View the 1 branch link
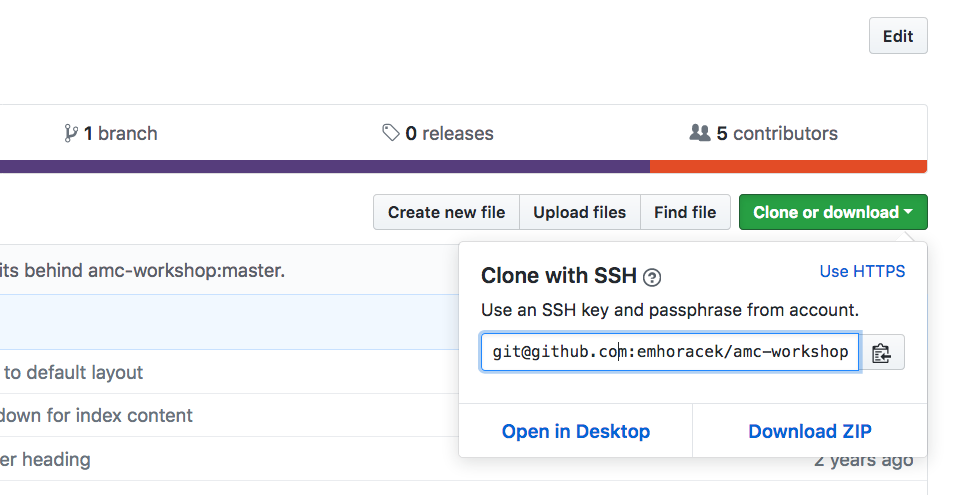Viewport: 978px width, 495px height. (111, 133)
